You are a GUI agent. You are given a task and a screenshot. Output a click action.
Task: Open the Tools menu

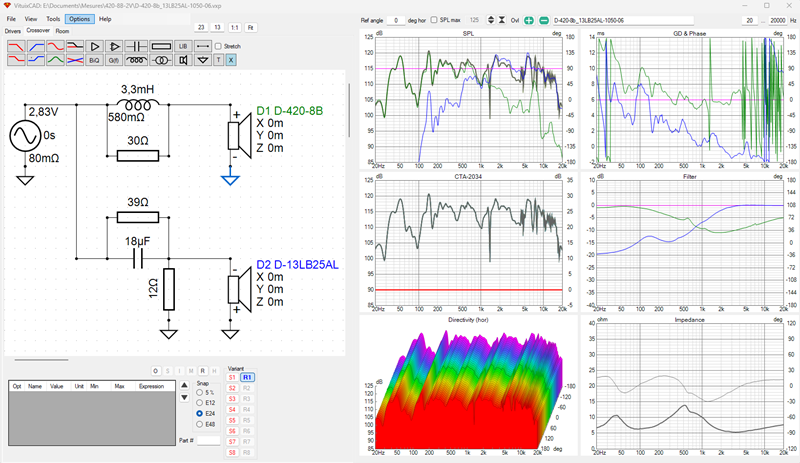53,19
